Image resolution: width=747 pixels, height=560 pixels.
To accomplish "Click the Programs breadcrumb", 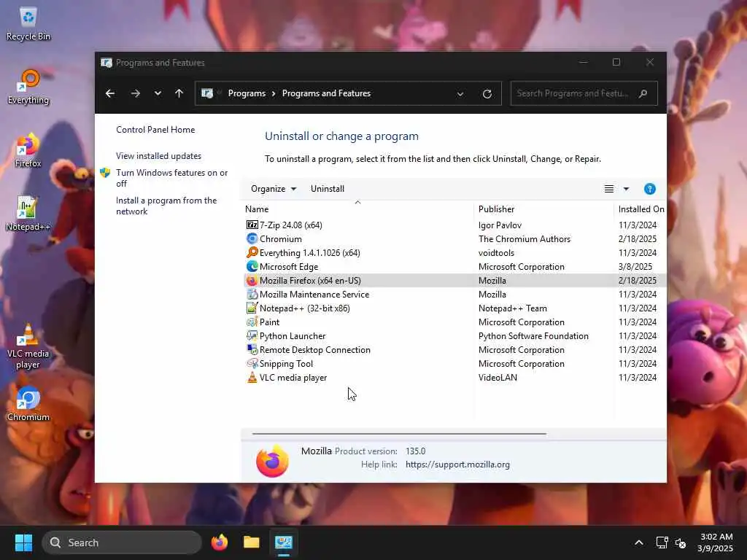I will point(247,93).
